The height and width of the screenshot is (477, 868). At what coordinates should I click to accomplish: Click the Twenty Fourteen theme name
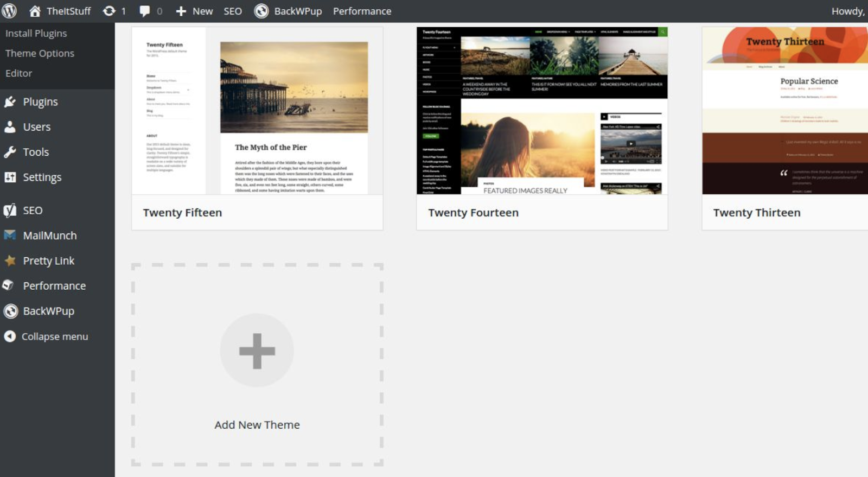(473, 213)
